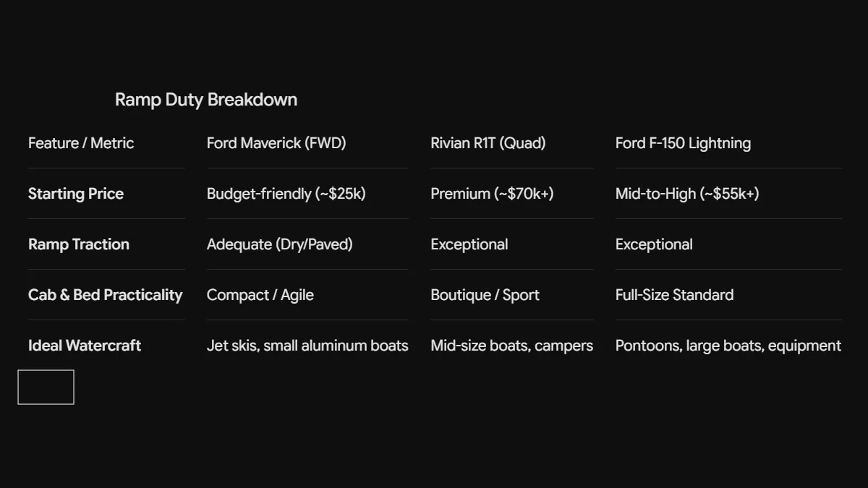
Task: Click Rivian's 'Exceptional' traction cell
Action: [469, 244]
